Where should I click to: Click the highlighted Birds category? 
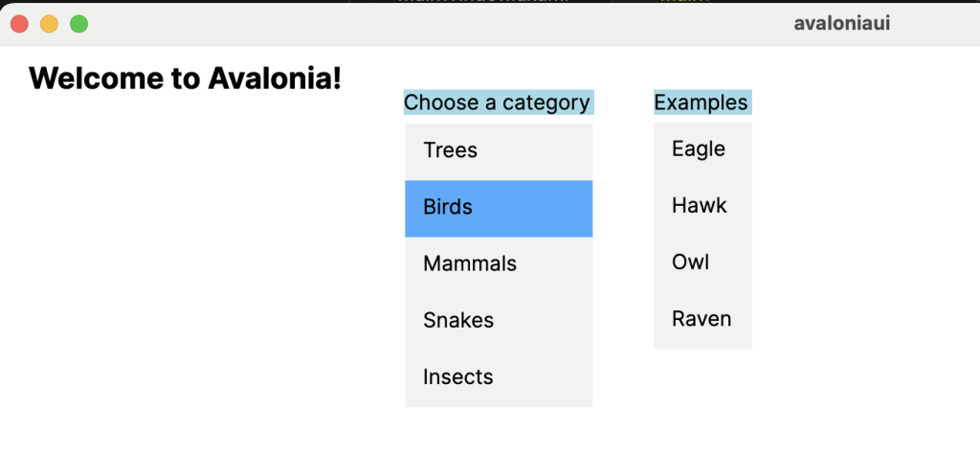click(x=498, y=207)
